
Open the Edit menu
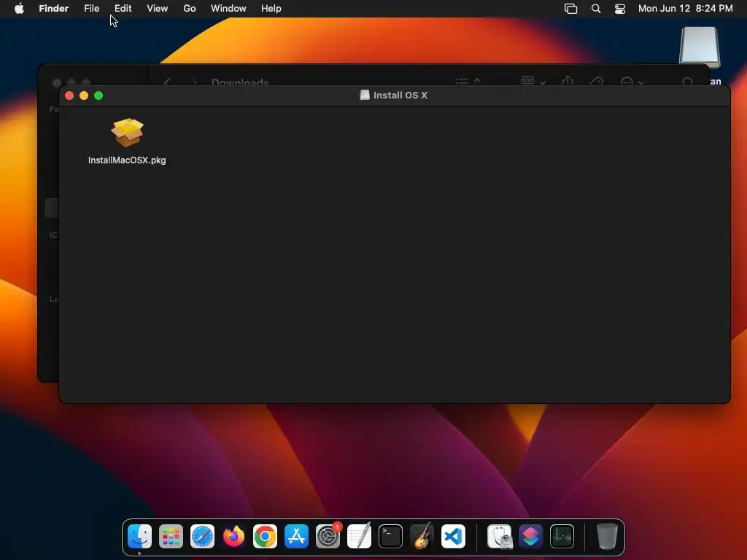123,9
